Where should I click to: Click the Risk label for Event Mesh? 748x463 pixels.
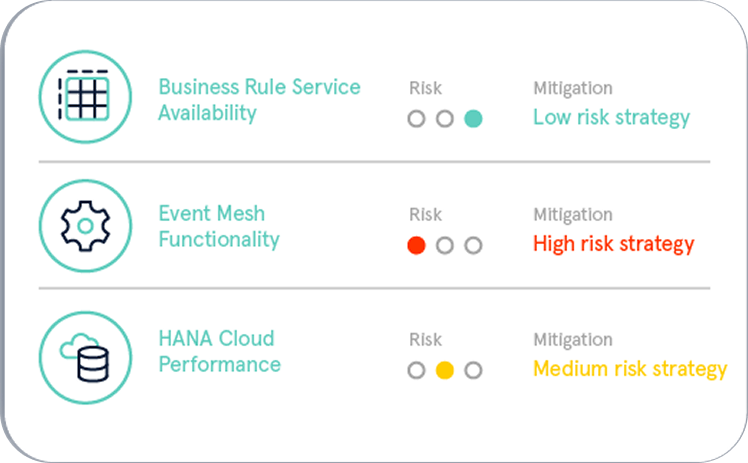(425, 215)
